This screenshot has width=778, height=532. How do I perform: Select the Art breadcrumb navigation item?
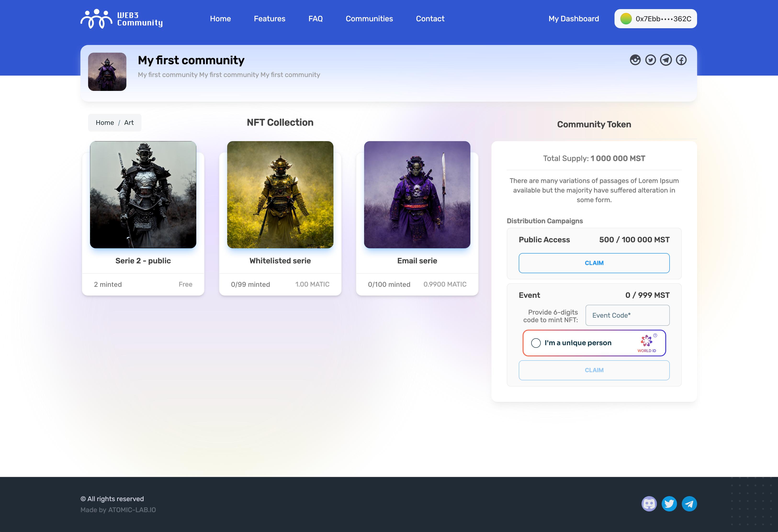(129, 123)
